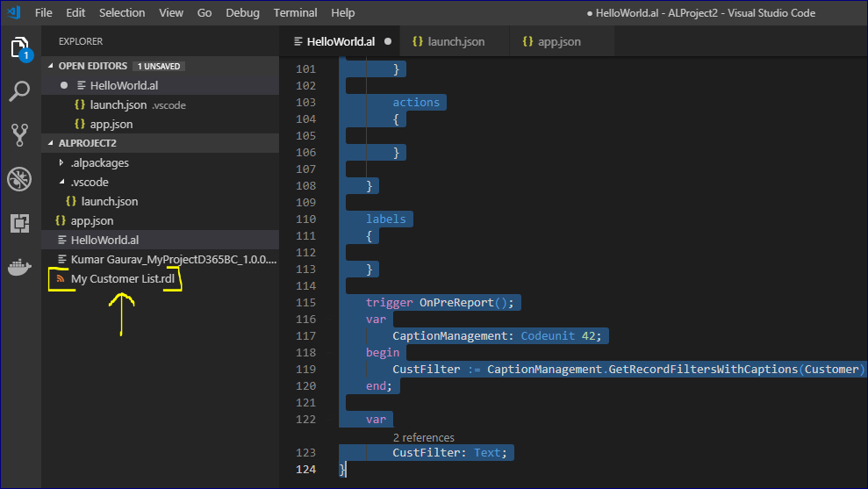This screenshot has width=868, height=489.
Task: Open the Terminal menu
Action: 295,13
